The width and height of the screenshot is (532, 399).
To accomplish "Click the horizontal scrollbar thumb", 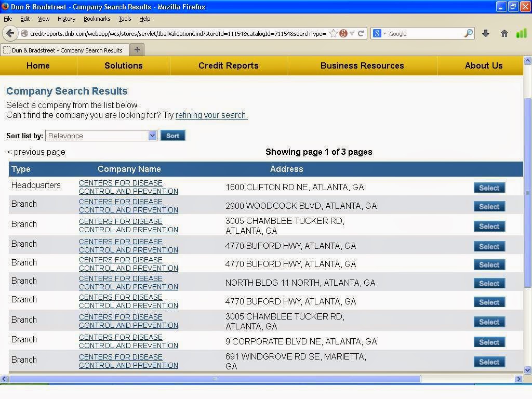I will (x=215, y=379).
